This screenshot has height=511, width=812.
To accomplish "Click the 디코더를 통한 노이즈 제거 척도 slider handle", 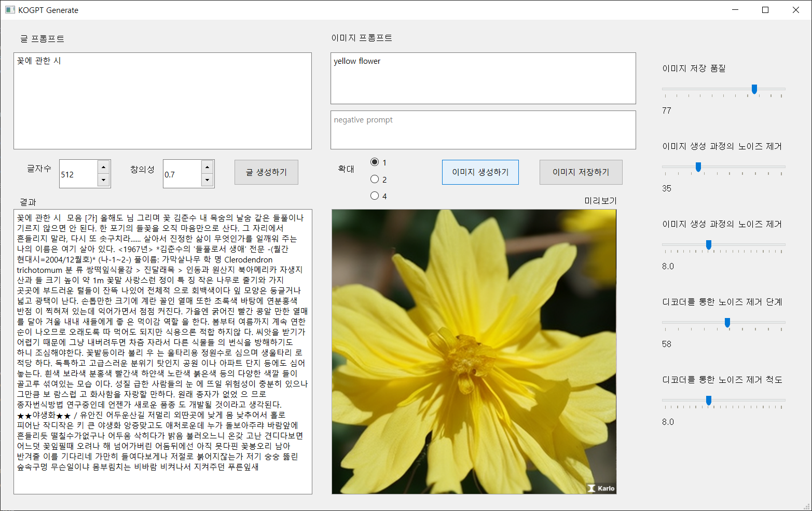I will tap(709, 400).
